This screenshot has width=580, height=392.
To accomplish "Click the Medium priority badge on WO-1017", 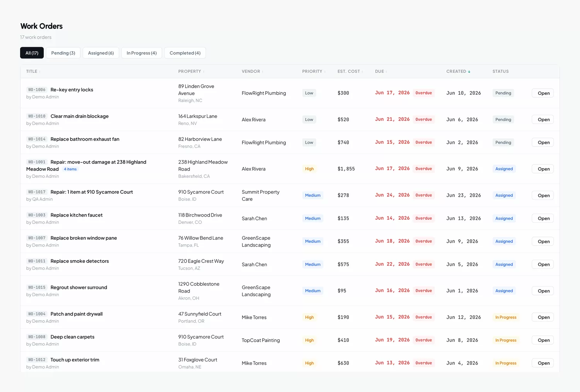I will [x=312, y=196].
